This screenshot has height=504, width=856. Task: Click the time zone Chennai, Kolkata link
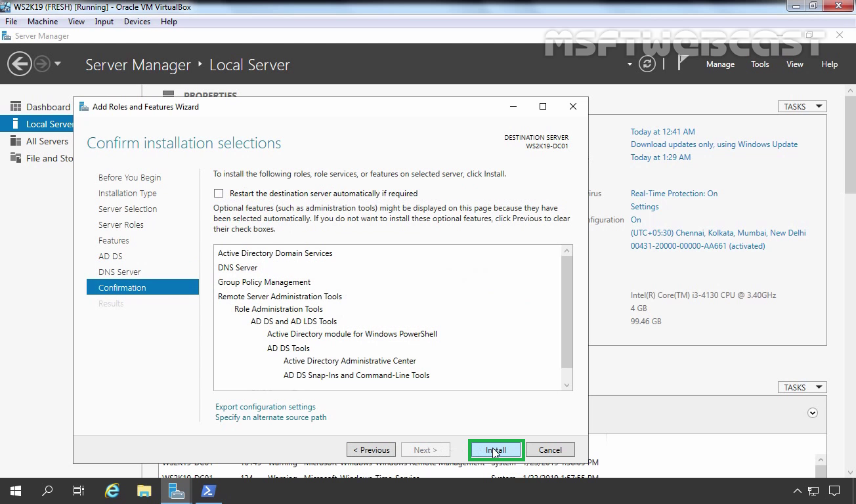pos(718,233)
